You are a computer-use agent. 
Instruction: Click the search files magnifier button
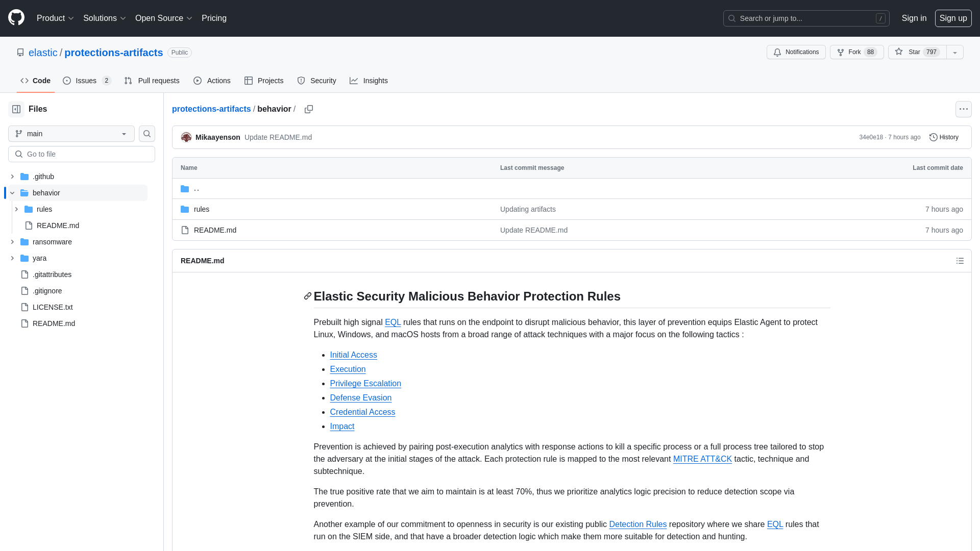pyautogui.click(x=147, y=134)
